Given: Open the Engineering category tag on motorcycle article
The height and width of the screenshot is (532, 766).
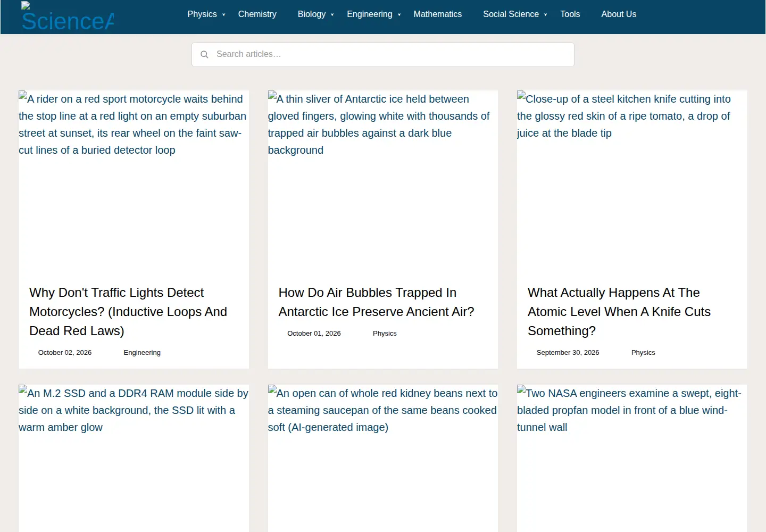Looking at the screenshot, I should pos(142,353).
